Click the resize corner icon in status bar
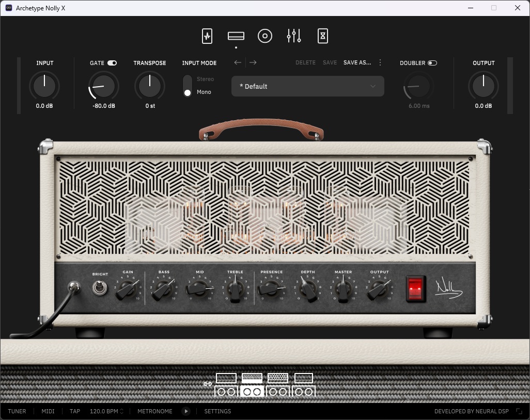 pos(519,411)
